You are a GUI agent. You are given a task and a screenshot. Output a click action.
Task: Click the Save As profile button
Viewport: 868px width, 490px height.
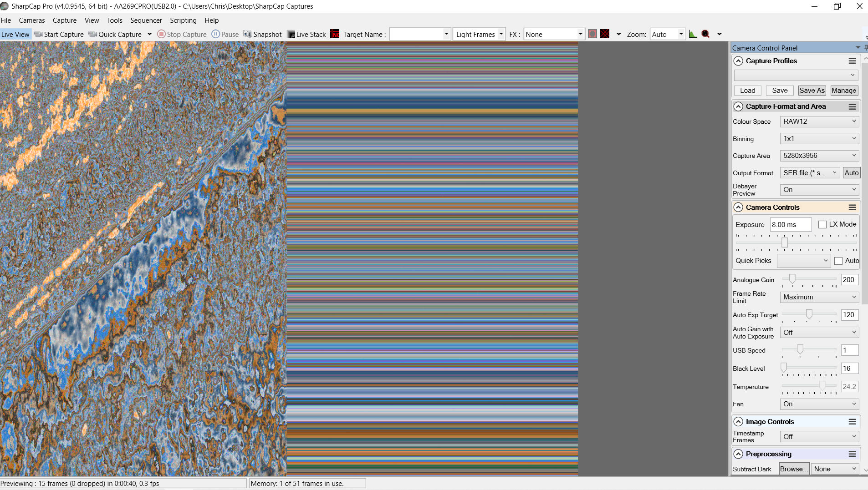pyautogui.click(x=812, y=91)
